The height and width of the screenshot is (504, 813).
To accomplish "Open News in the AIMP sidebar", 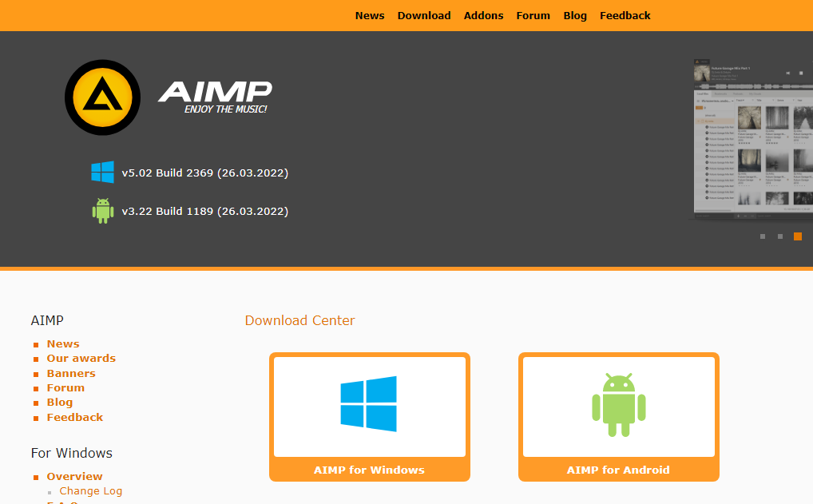I will 63,343.
